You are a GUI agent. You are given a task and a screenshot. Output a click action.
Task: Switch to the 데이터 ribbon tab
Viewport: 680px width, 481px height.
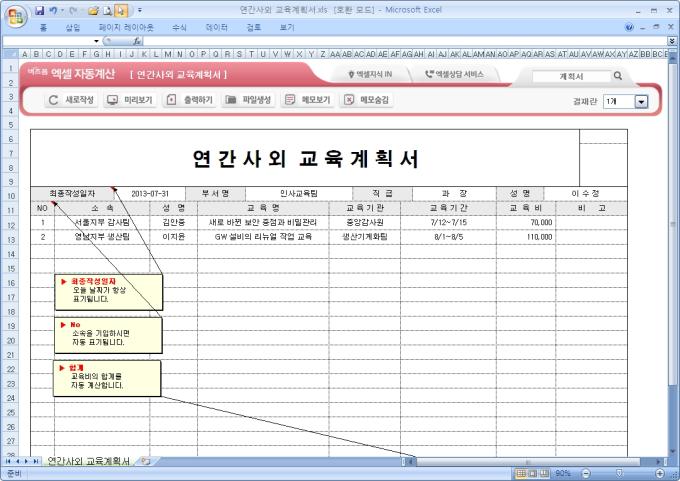pos(216,27)
